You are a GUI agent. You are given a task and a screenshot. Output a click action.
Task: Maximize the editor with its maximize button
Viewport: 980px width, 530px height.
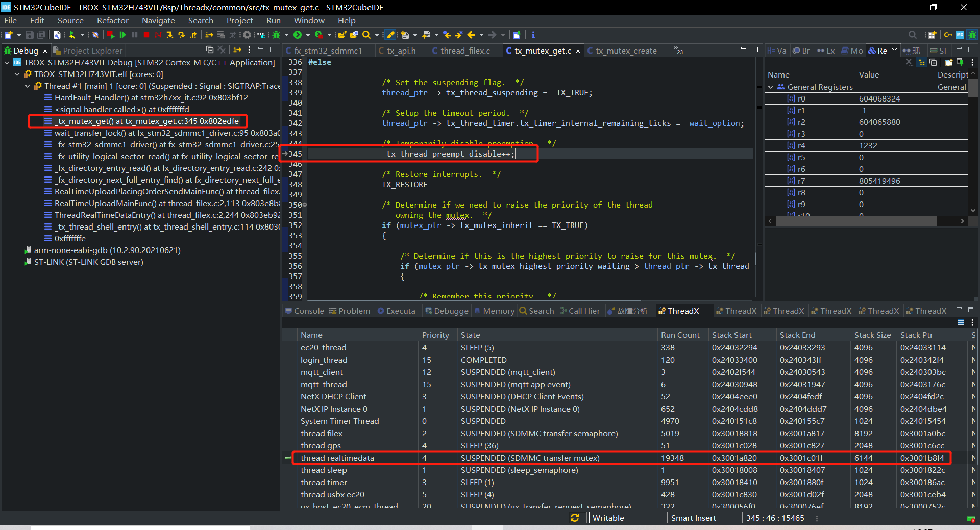(755, 50)
